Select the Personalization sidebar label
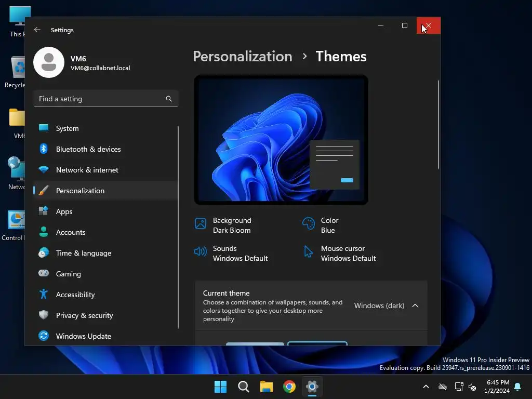 (x=80, y=191)
